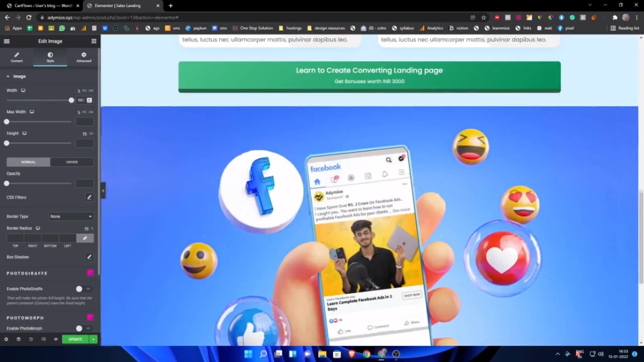644x362 pixels.
Task: Select the Normal state tab
Action: 28,162
